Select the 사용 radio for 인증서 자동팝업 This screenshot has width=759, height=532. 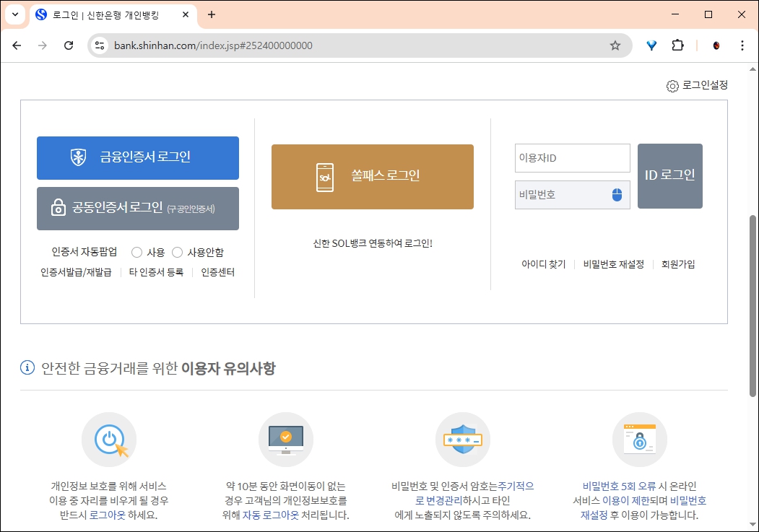coord(136,252)
